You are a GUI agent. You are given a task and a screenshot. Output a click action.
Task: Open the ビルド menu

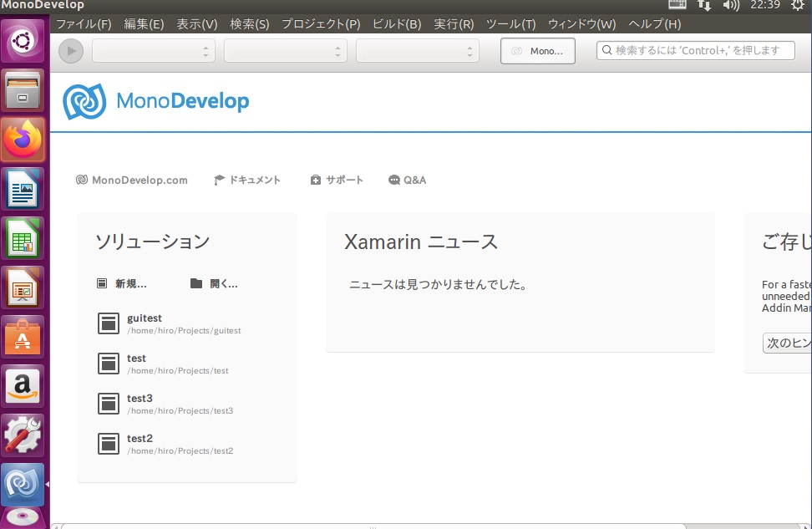point(397,24)
